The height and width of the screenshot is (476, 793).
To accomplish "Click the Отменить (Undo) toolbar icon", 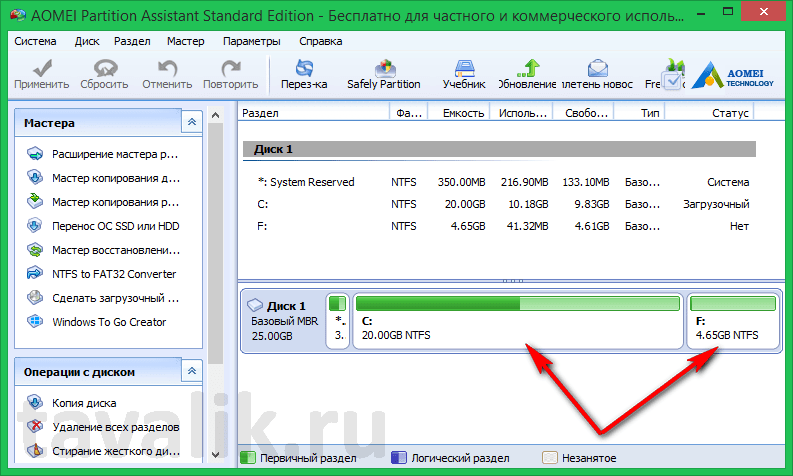I will pos(167,68).
